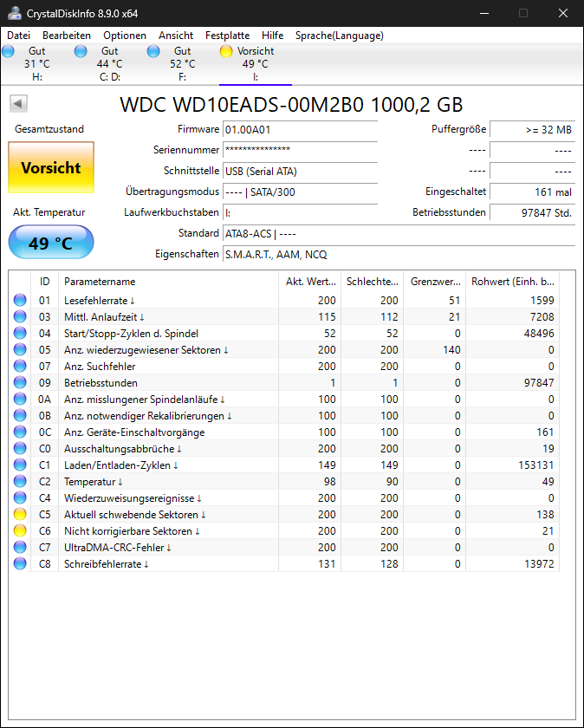The width and height of the screenshot is (584, 728).
Task: Click the Gesamtzustand label
Action: tap(49, 129)
